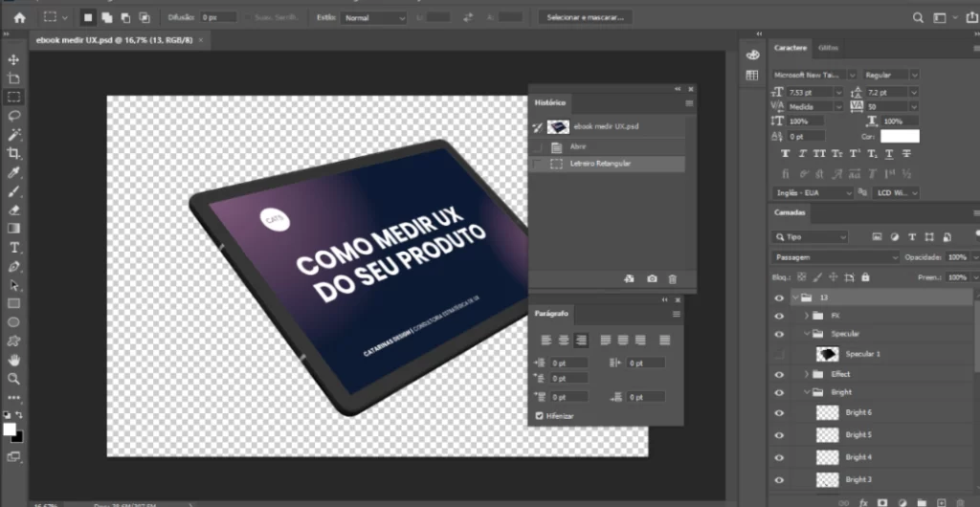Select the Magic Wand tool
This screenshot has height=507, width=980.
point(14,135)
